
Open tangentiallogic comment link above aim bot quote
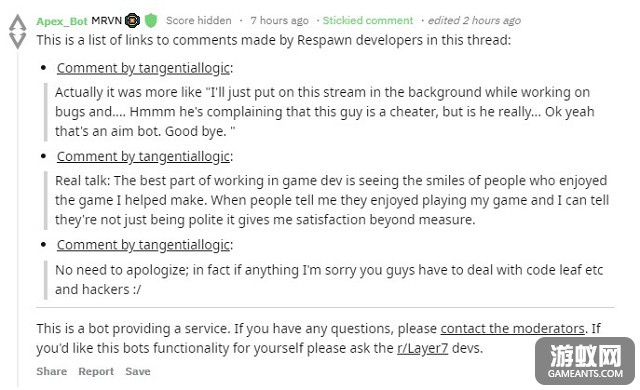click(143, 68)
